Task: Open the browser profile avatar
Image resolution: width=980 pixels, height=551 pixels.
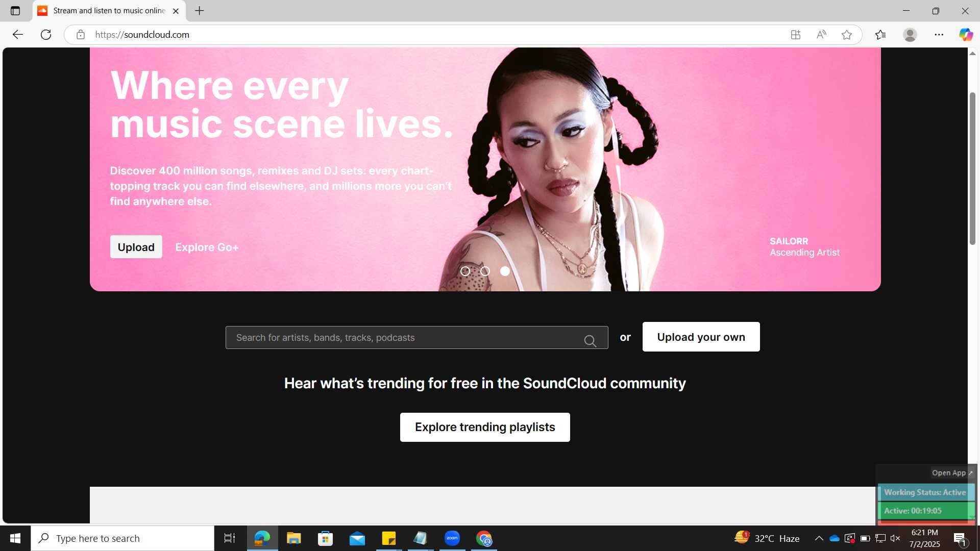Action: click(x=910, y=35)
